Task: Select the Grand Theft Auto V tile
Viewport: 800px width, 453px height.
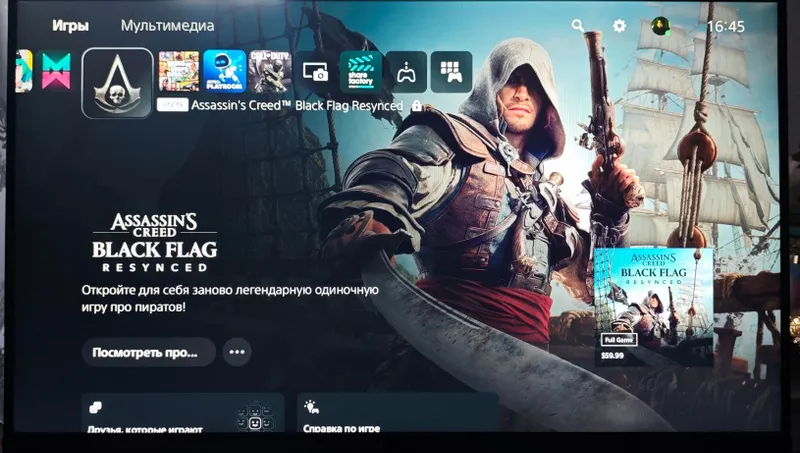Action: pos(179,71)
